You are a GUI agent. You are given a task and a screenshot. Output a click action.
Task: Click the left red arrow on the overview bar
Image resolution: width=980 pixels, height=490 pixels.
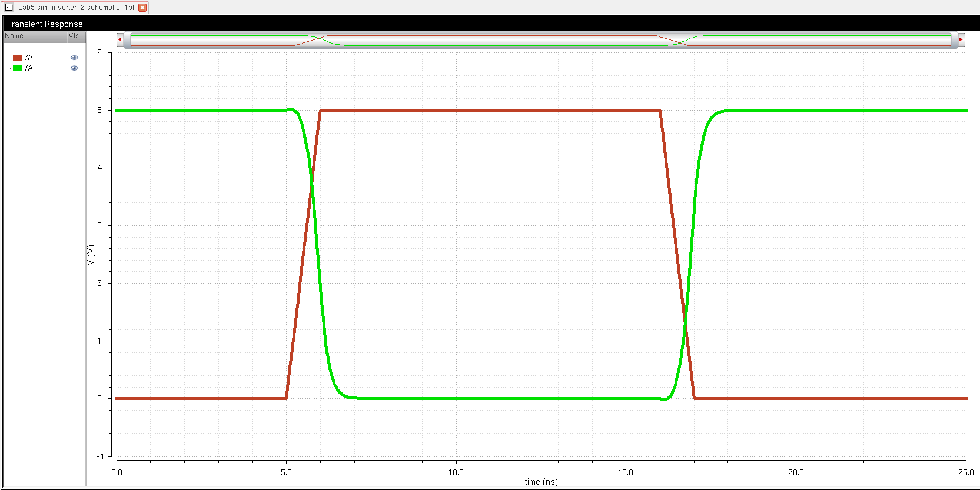click(x=120, y=39)
